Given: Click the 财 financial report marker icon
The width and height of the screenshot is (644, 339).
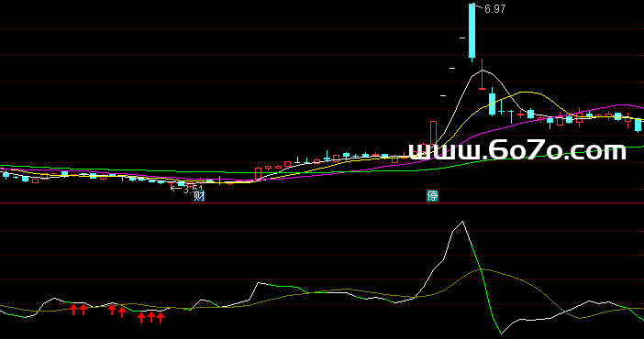Looking at the screenshot, I should point(199,196).
